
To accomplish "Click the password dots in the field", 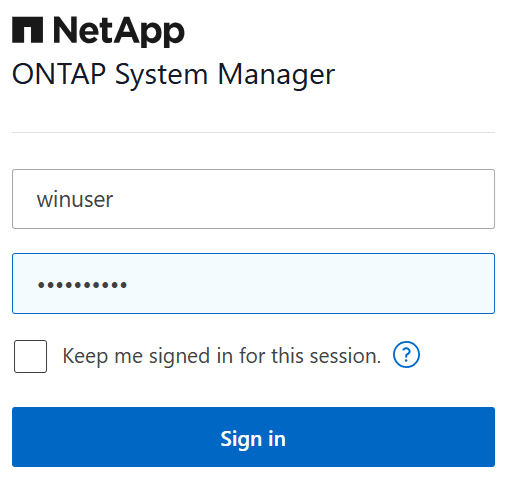I will coord(82,285).
